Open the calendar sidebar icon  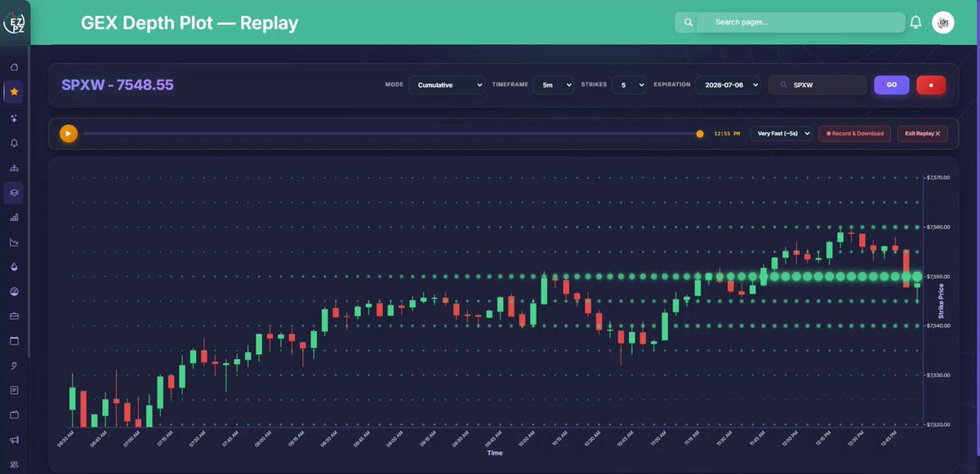(x=14, y=341)
